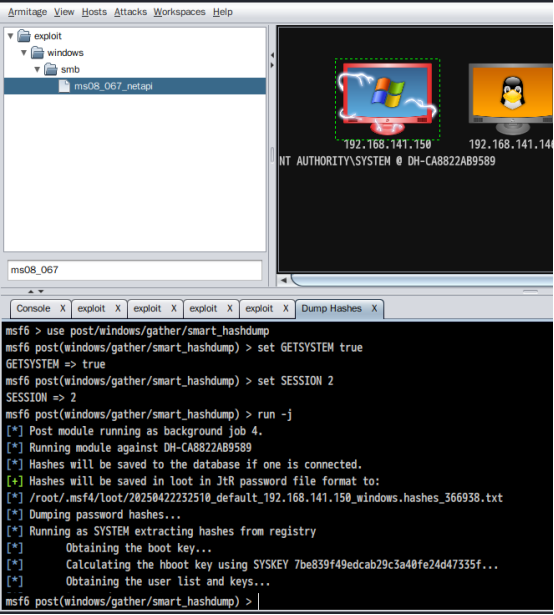
Task: Switch to the second exploit tab
Action: click(148, 309)
